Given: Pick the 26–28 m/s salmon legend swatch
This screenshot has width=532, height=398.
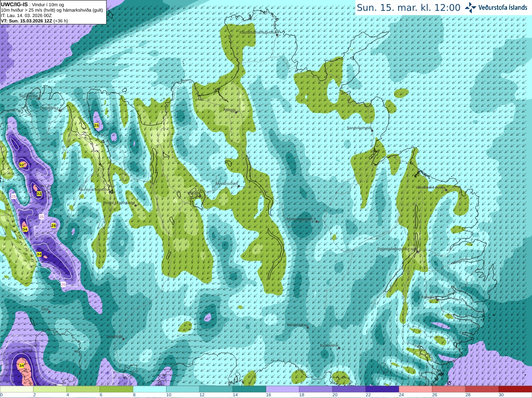Looking at the screenshot, I should pos(449,389).
